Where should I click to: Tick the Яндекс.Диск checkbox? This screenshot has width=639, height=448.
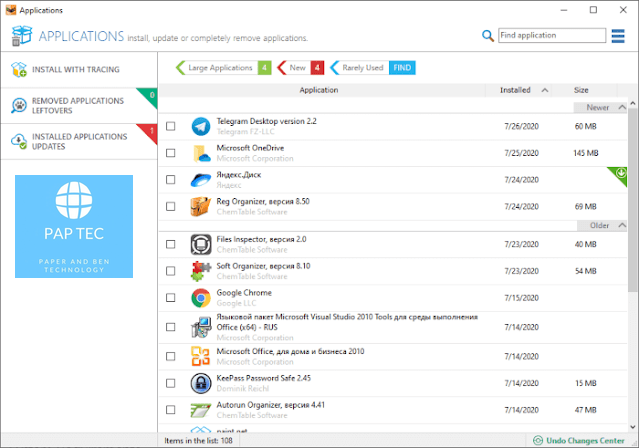[x=171, y=180]
